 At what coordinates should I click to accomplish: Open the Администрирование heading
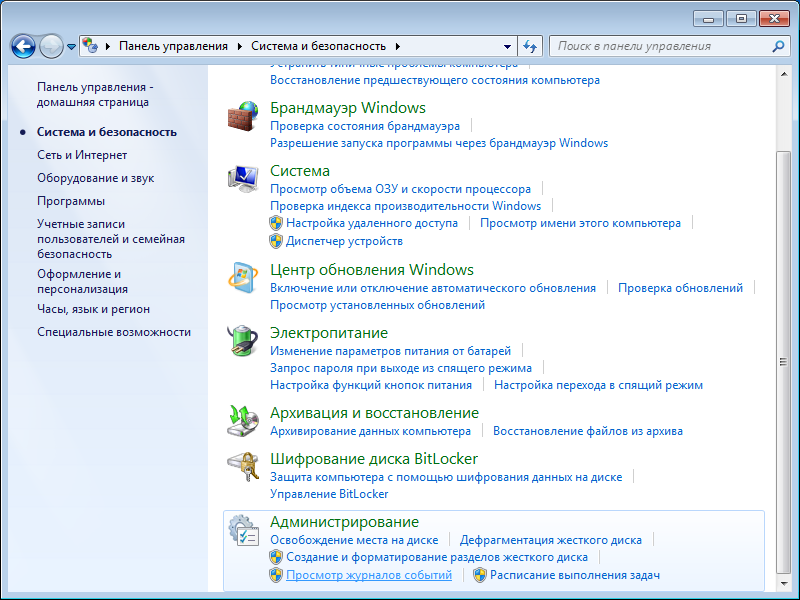pyautogui.click(x=344, y=522)
